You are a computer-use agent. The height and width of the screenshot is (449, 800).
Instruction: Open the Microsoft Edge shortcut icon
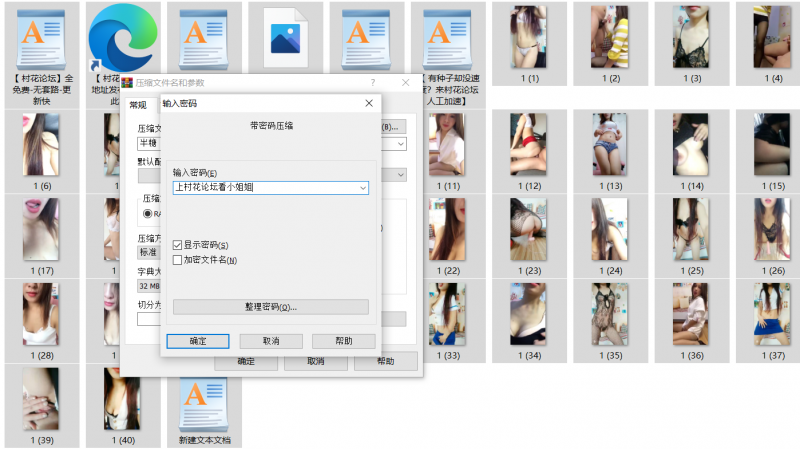pos(121,37)
